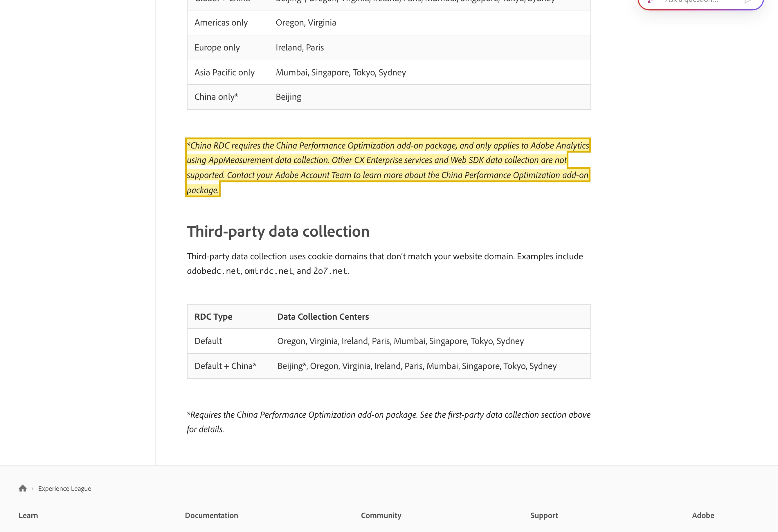Click the Adobe footer heading
The image size is (778, 532).
pos(703,515)
